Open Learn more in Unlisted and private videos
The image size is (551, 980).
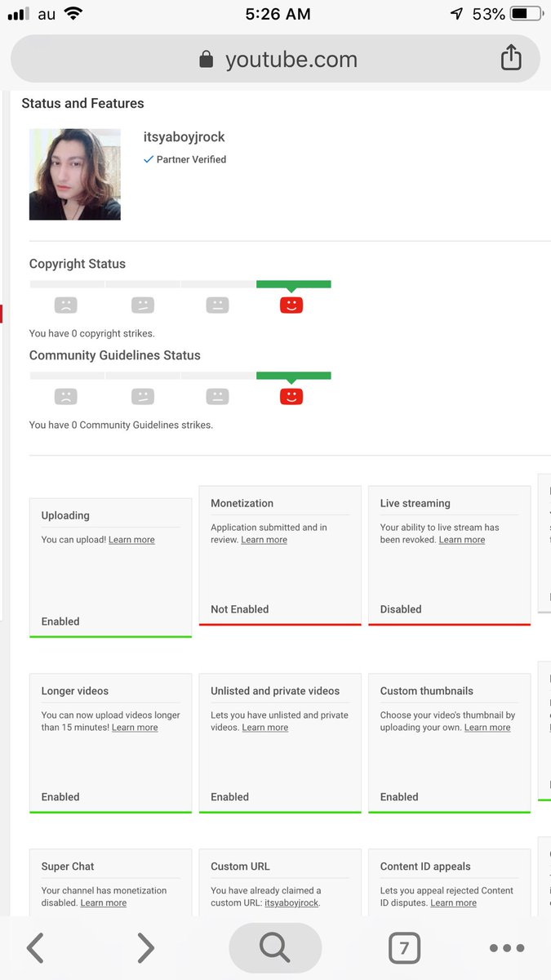265,728
